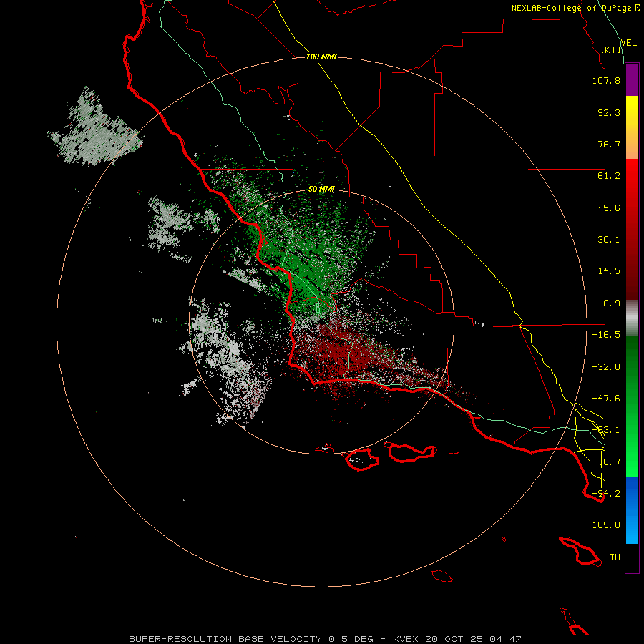Click the 76.7 velocity scale value
The image size is (644, 644).
[609, 144]
